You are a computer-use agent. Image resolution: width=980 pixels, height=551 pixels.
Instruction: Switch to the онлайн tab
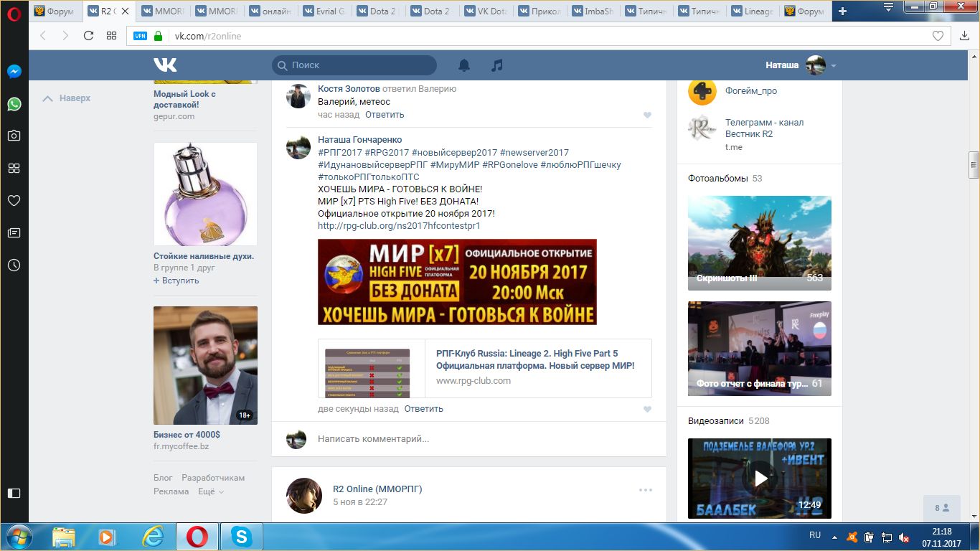270,11
